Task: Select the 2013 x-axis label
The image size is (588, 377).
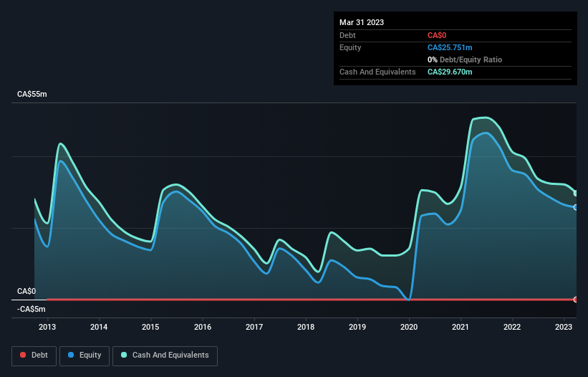Action: (47, 327)
